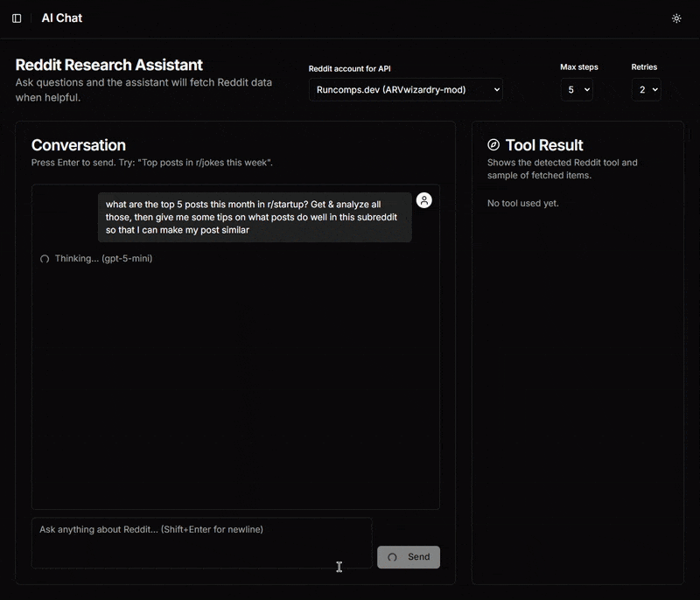Click the AI Chat header title
The image size is (700, 600).
[62, 18]
